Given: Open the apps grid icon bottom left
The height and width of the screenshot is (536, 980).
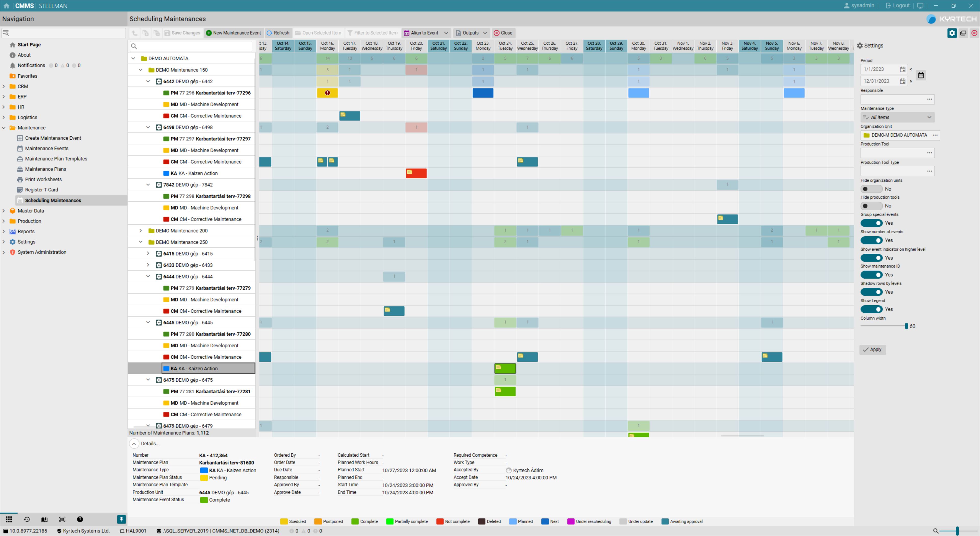Looking at the screenshot, I should coord(9,519).
